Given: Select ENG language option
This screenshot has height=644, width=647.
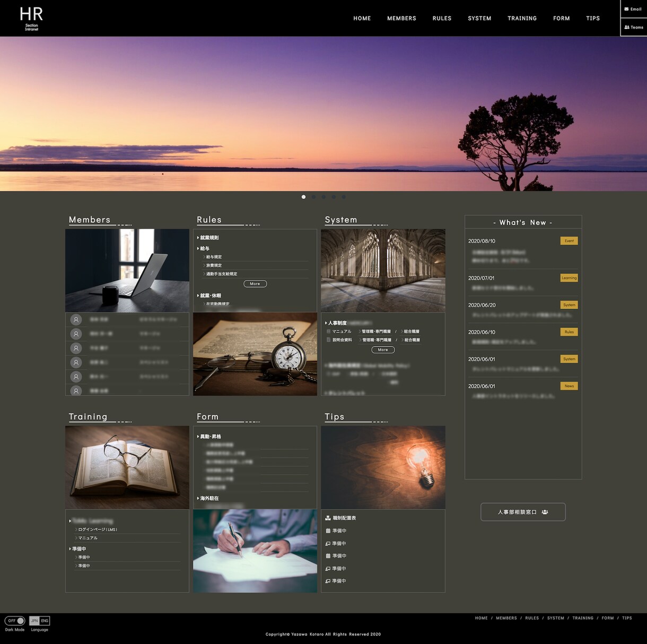Looking at the screenshot, I should tap(45, 621).
